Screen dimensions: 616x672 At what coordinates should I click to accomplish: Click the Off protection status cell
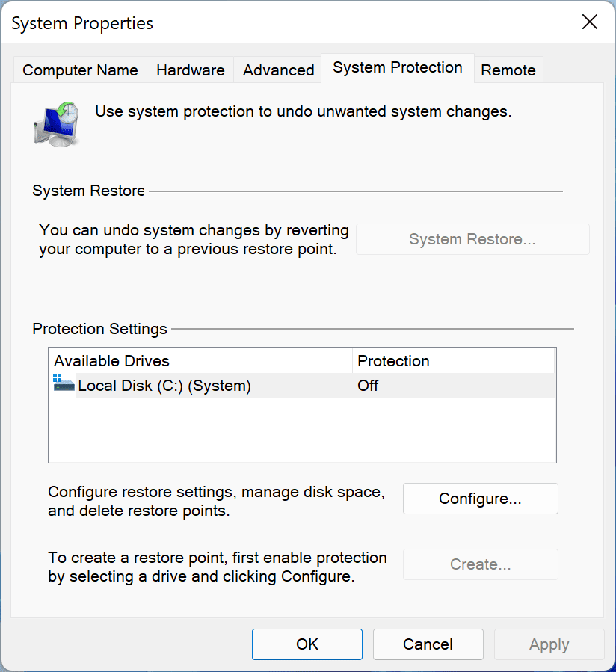coord(368,385)
